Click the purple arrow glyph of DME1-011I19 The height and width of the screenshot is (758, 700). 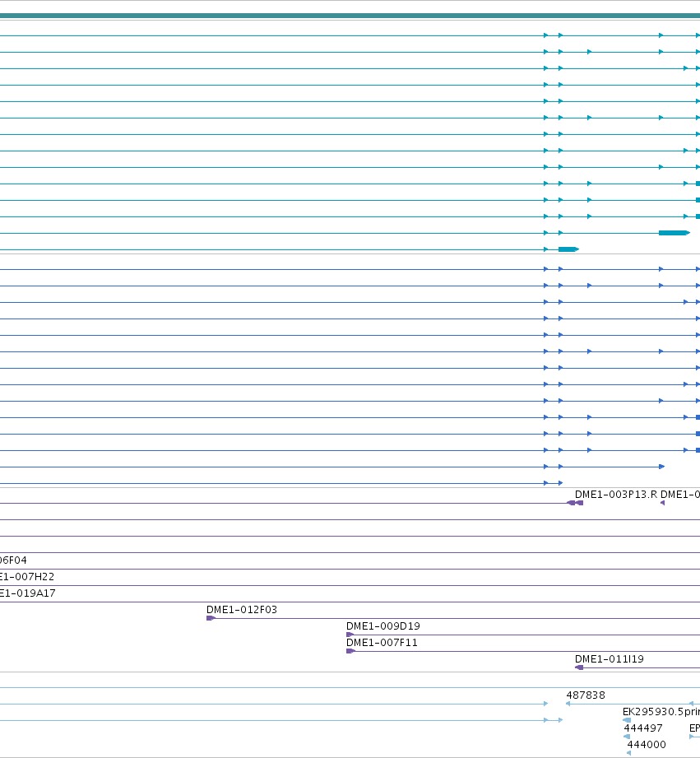[x=579, y=667]
